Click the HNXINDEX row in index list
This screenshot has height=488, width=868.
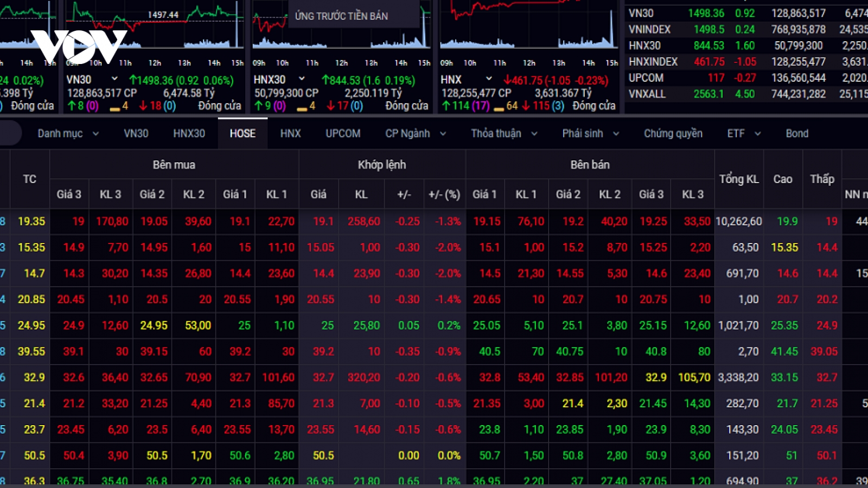tap(748, 62)
